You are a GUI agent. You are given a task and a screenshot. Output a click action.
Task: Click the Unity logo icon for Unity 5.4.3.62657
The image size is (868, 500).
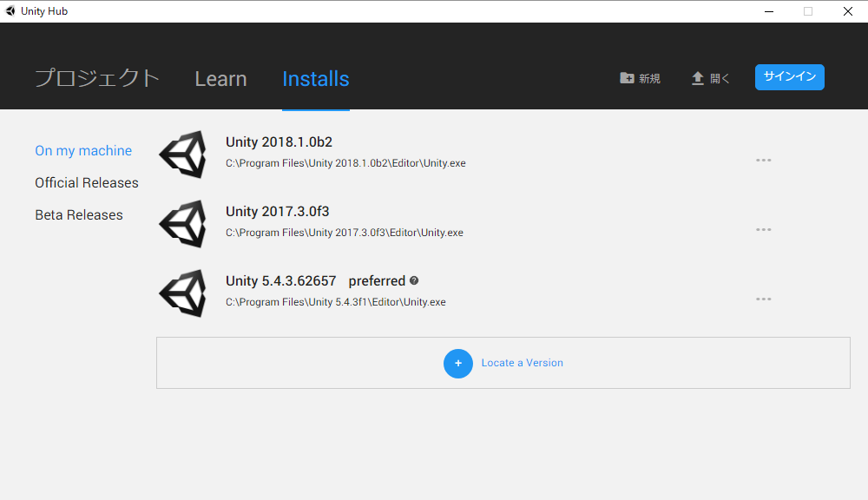182,293
